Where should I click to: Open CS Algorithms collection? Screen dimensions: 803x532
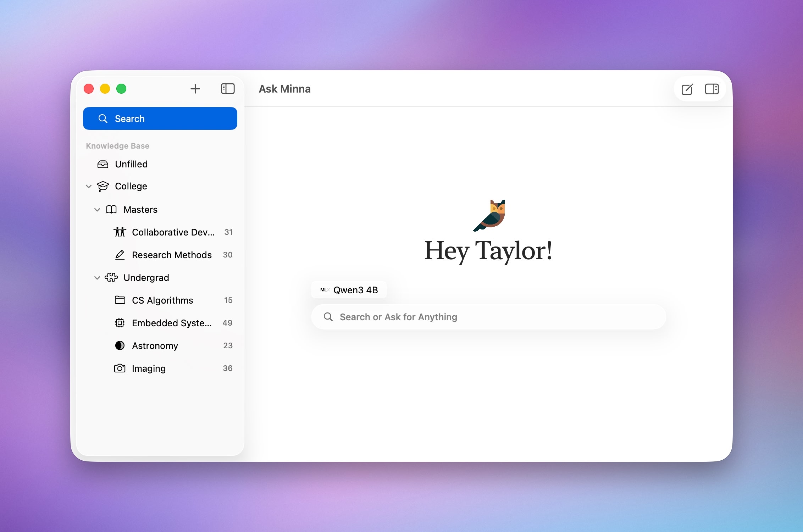160,300
